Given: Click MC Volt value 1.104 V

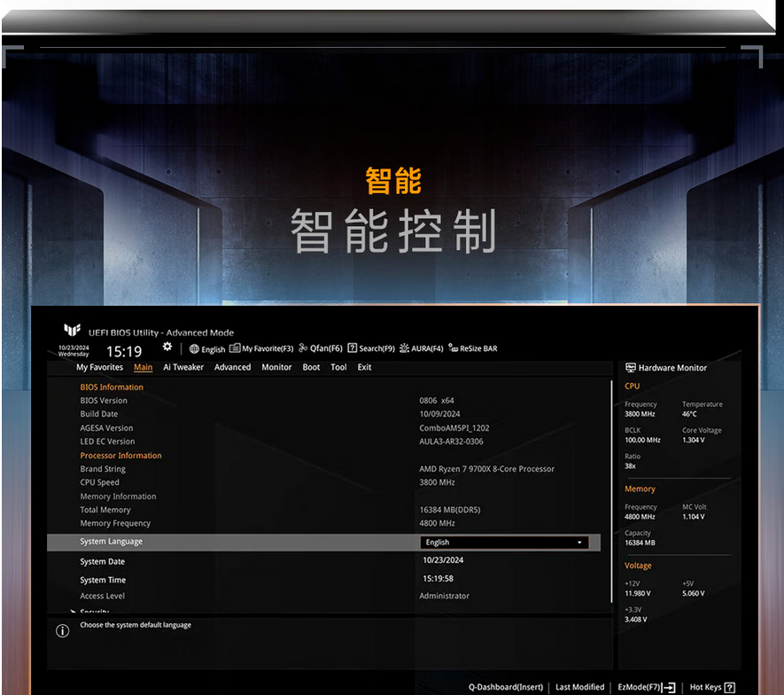Looking at the screenshot, I should click(x=693, y=517).
